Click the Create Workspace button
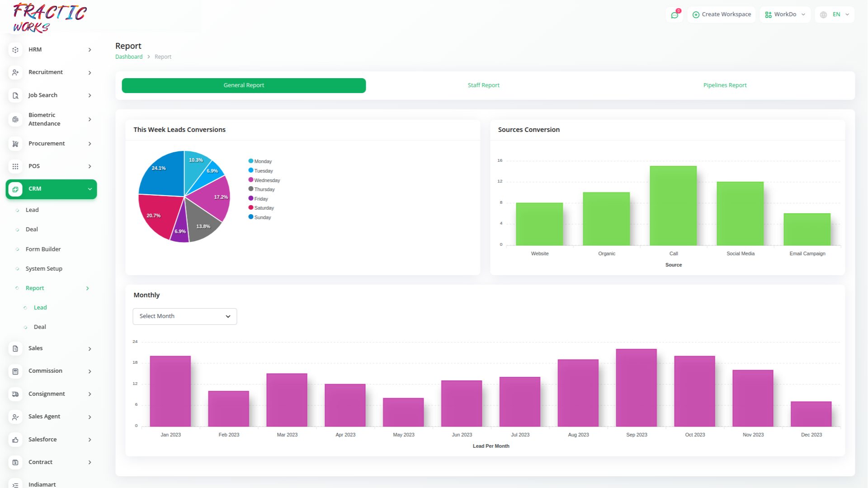868x488 pixels. 722,14
